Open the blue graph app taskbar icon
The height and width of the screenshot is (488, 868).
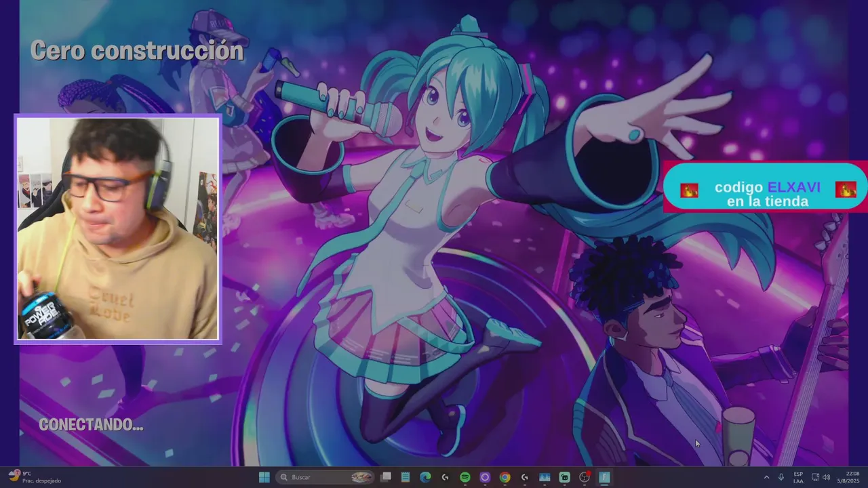pyautogui.click(x=545, y=477)
